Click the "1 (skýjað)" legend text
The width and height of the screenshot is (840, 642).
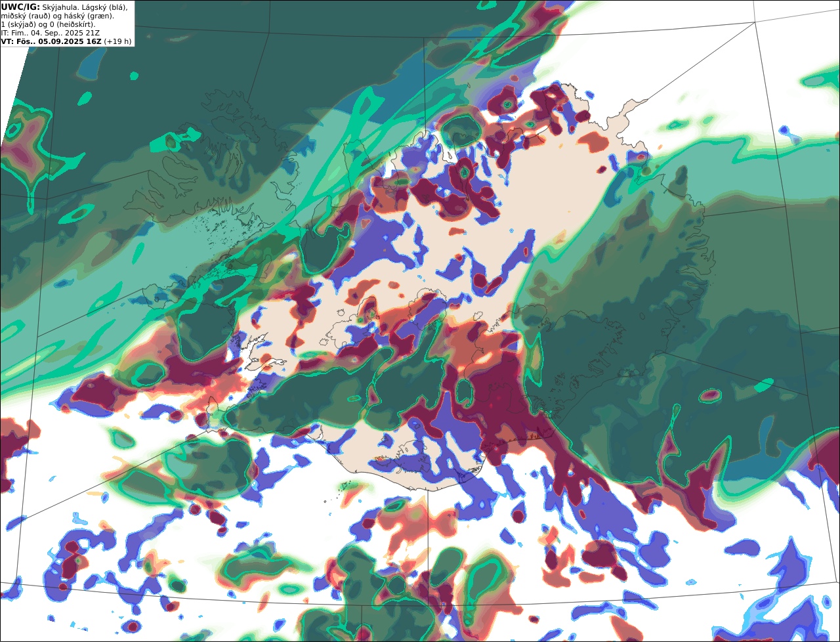coord(18,25)
